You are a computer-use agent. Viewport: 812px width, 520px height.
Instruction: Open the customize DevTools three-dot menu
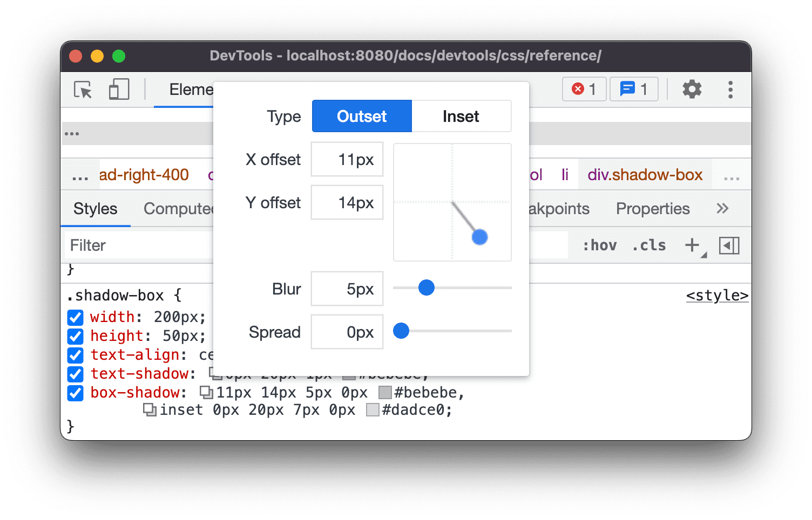730,89
